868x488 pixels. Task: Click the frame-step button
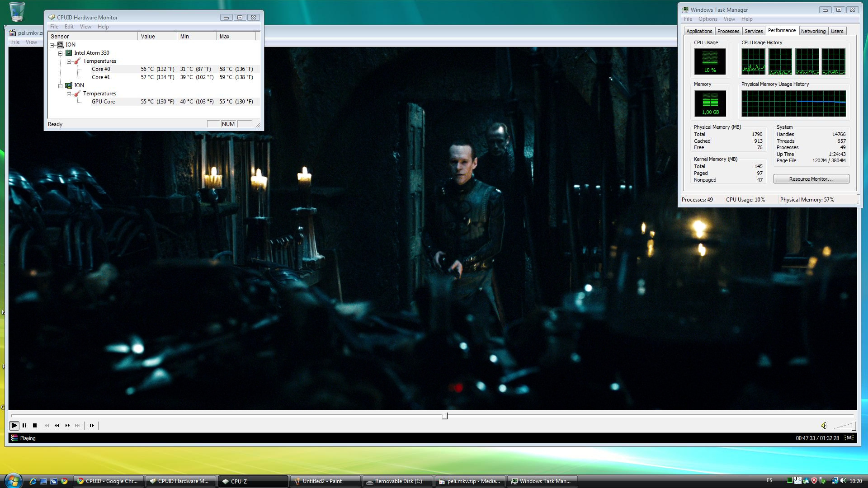92,425
